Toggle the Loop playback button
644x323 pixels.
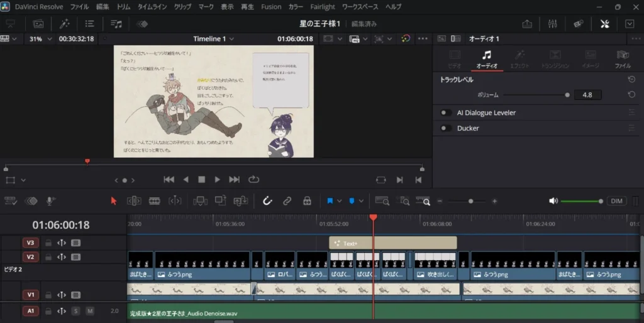(x=253, y=179)
